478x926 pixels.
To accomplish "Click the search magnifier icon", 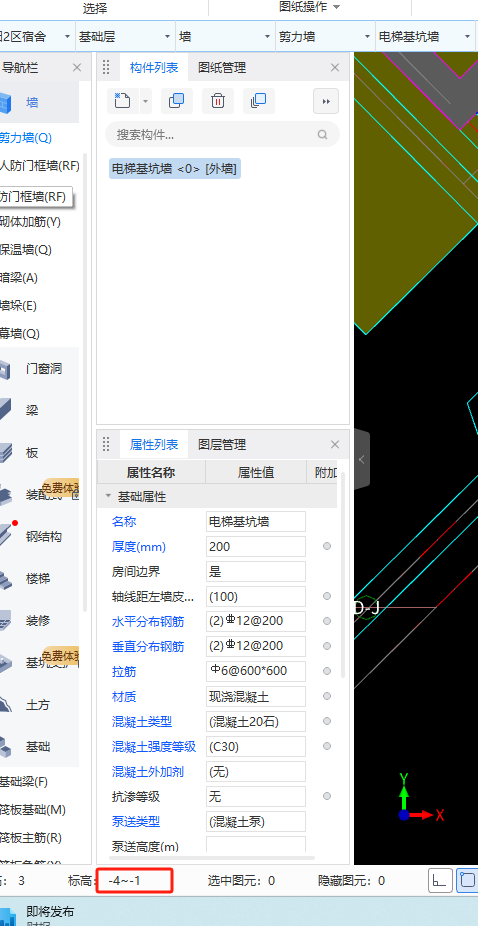I will (322, 135).
